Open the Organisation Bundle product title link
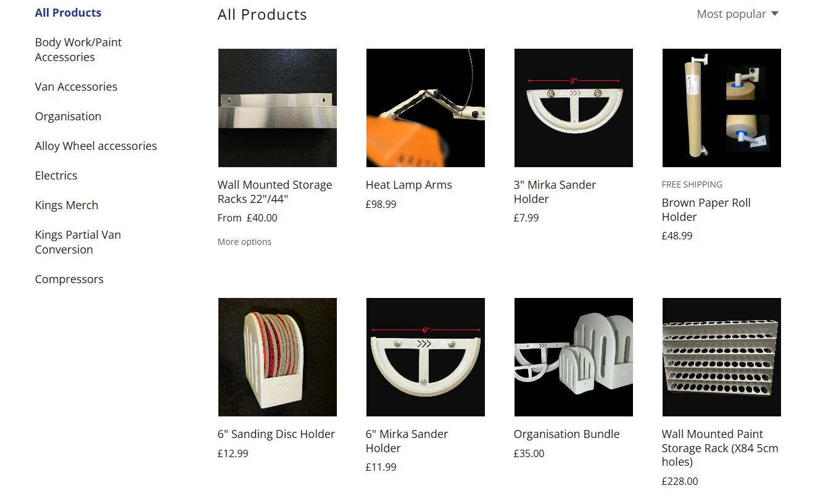The height and width of the screenshot is (504, 831). [x=566, y=434]
